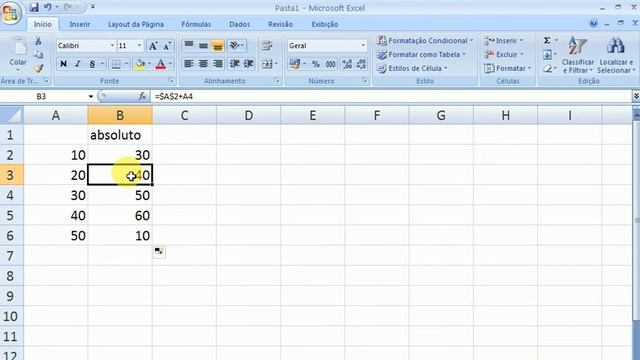The height and width of the screenshot is (360, 640).
Task: Apply cell borders button
Action: 116,64
